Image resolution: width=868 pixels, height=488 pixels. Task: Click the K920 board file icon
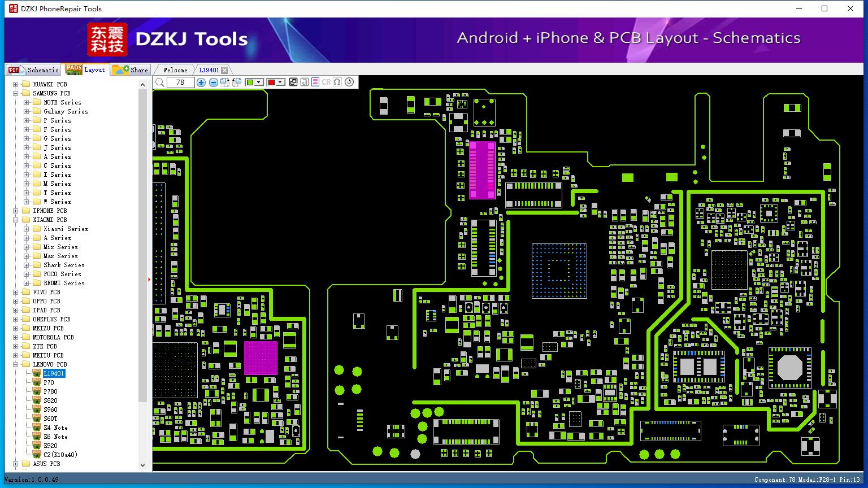[x=37, y=446]
